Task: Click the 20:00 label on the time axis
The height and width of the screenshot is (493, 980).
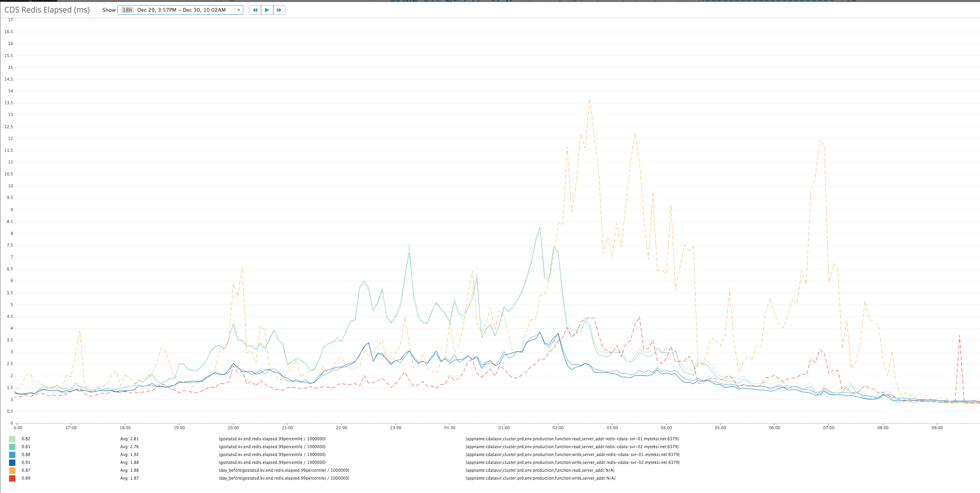Action: (x=233, y=428)
